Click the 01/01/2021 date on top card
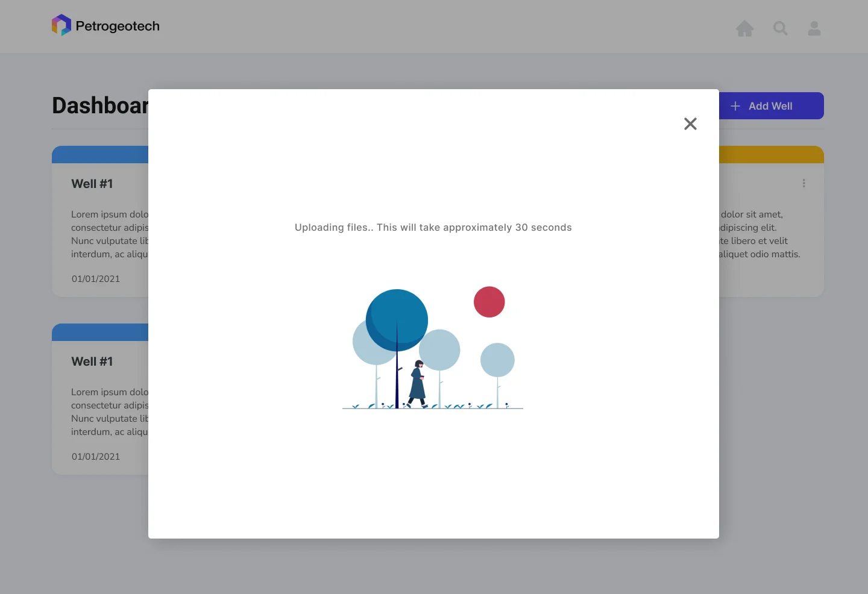The image size is (868, 594). click(x=96, y=279)
